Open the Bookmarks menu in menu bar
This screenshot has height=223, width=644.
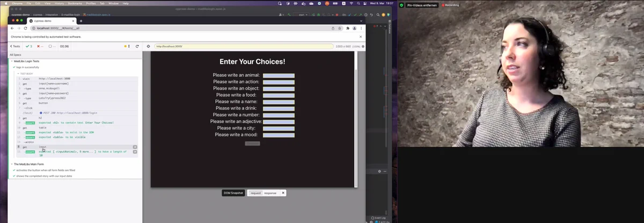[x=75, y=3]
